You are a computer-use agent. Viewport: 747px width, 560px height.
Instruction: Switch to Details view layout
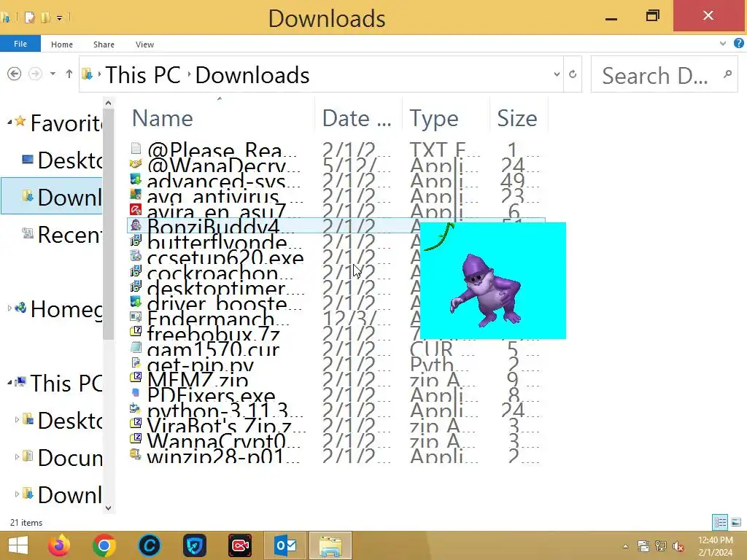pos(720,522)
